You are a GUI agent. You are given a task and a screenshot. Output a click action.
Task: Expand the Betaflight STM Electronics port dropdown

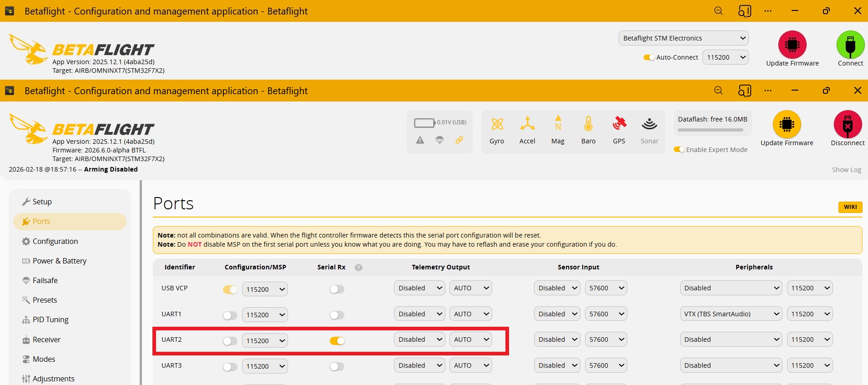tap(683, 38)
